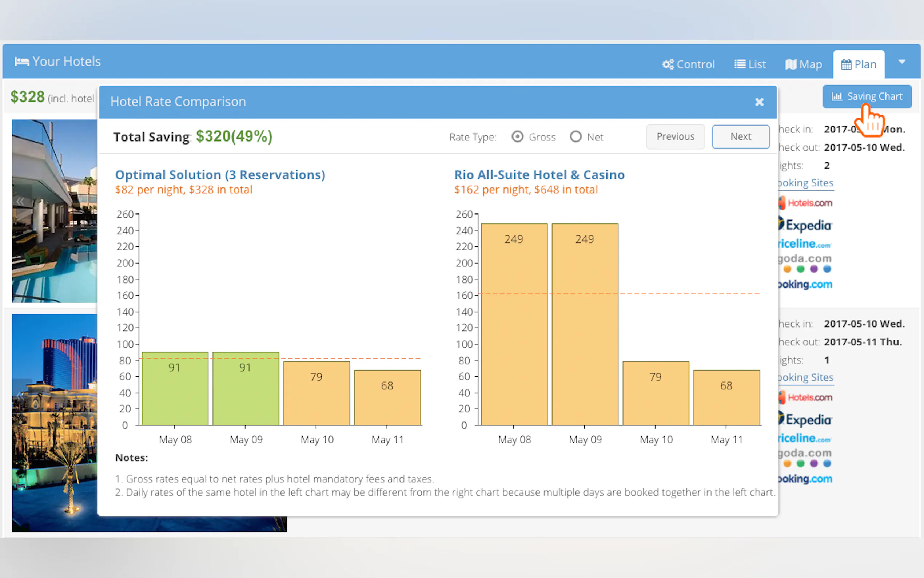Click the Control gears icon
This screenshot has width=924, height=578.
tap(668, 64)
